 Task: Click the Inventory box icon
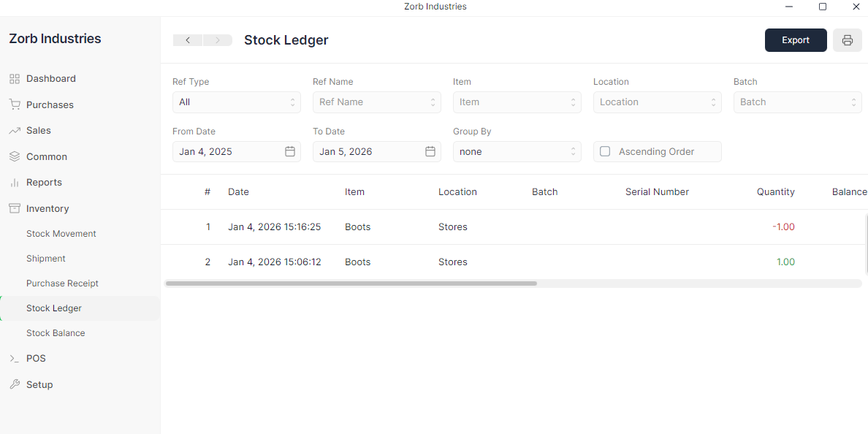[x=15, y=208]
